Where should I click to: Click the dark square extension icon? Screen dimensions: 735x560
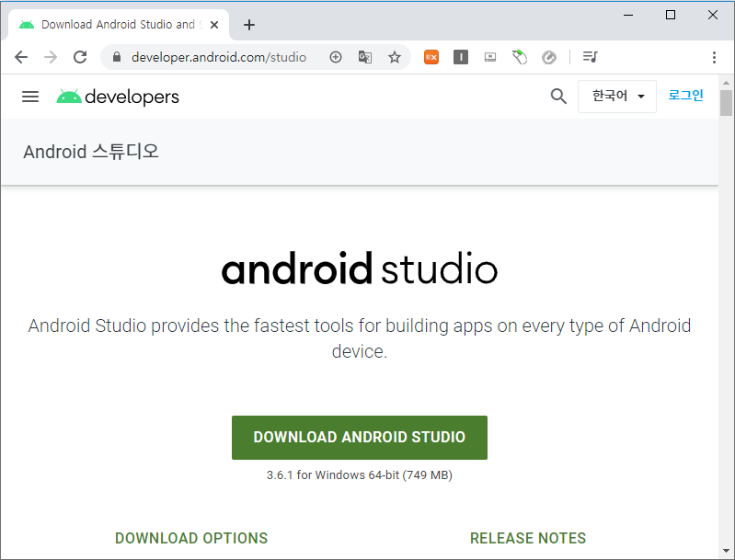(461, 57)
